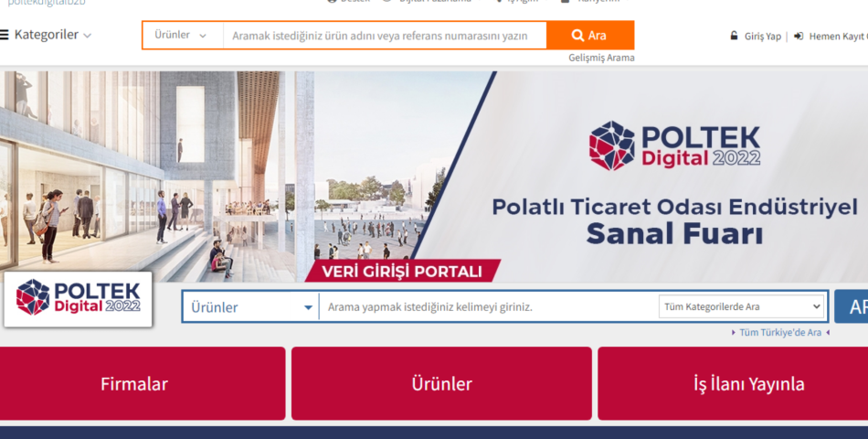Image resolution: width=868 pixels, height=439 pixels.
Task: Click the lock icon beside Giriş Yap
Action: pos(734,36)
